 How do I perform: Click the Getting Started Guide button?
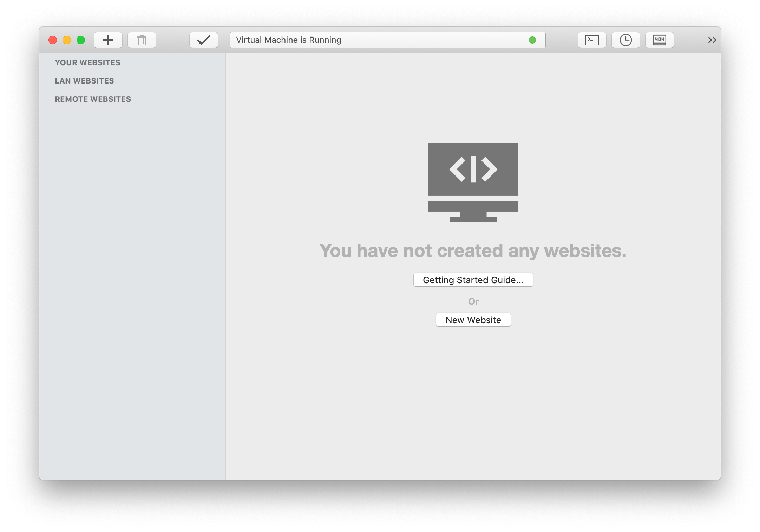click(473, 280)
